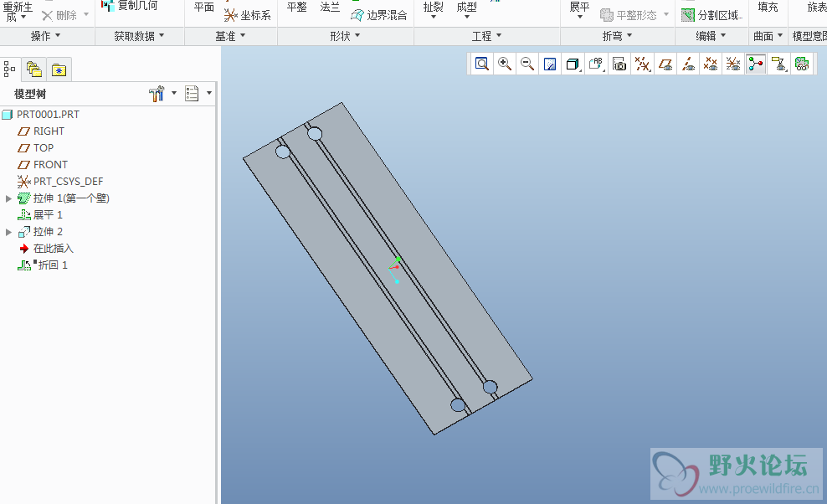Image resolution: width=827 pixels, height=504 pixels.
Task: Click the Zoom In magnifier icon
Action: [505, 64]
